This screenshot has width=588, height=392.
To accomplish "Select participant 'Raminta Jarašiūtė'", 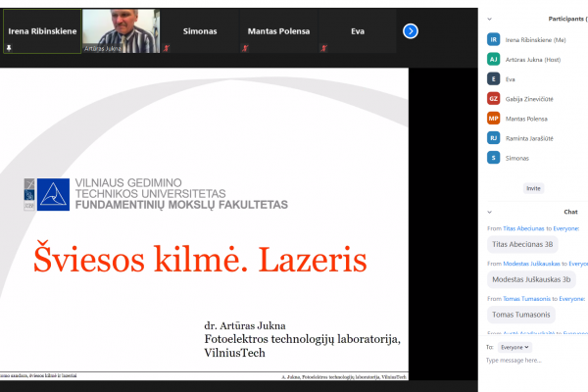I will point(529,138).
